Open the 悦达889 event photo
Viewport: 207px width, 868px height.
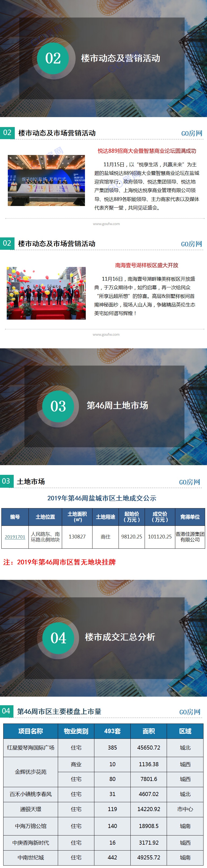(46, 180)
